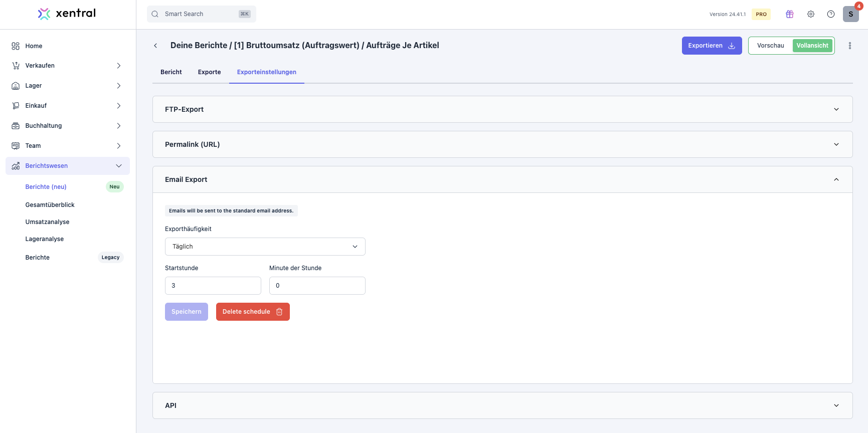Open the three-dot more options menu
Screen dimensions: 868x433
click(x=849, y=46)
